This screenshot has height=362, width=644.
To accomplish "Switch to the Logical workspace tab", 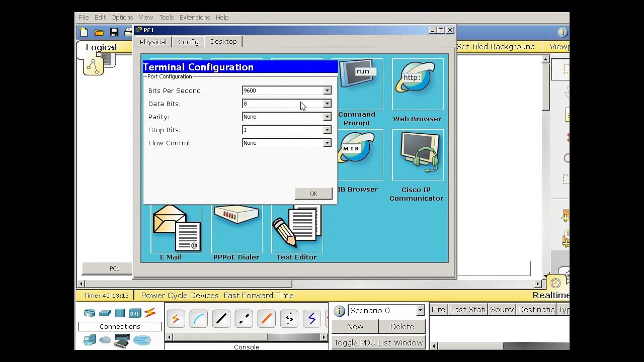I will [101, 47].
